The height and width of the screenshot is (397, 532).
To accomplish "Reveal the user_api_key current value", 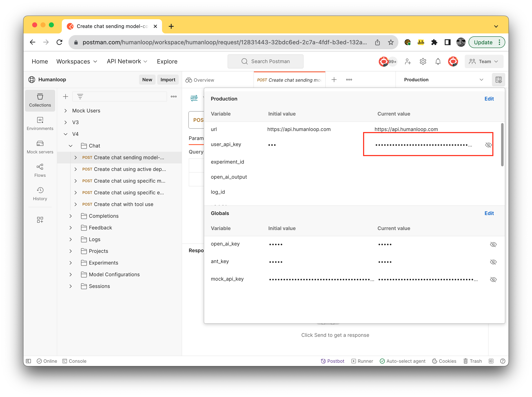I will (488, 145).
